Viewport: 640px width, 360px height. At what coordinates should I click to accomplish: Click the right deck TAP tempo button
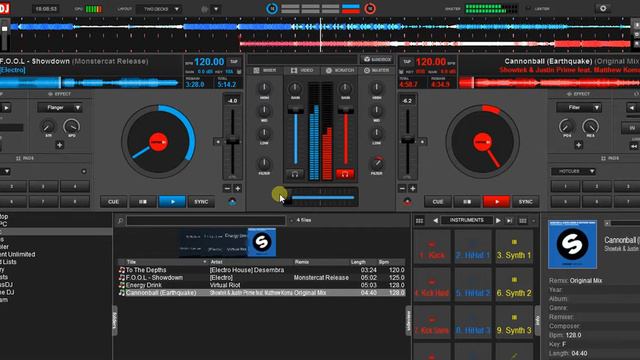pos(407,62)
